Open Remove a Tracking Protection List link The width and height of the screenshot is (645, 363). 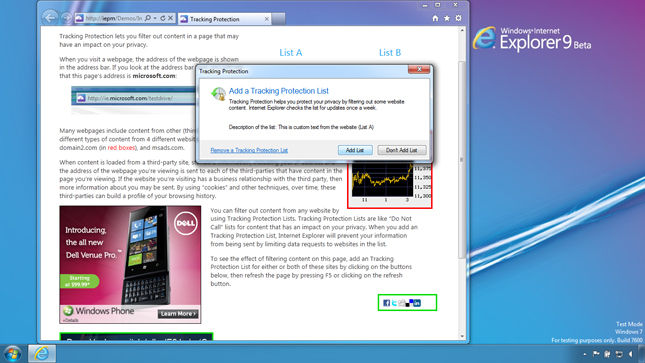point(249,150)
